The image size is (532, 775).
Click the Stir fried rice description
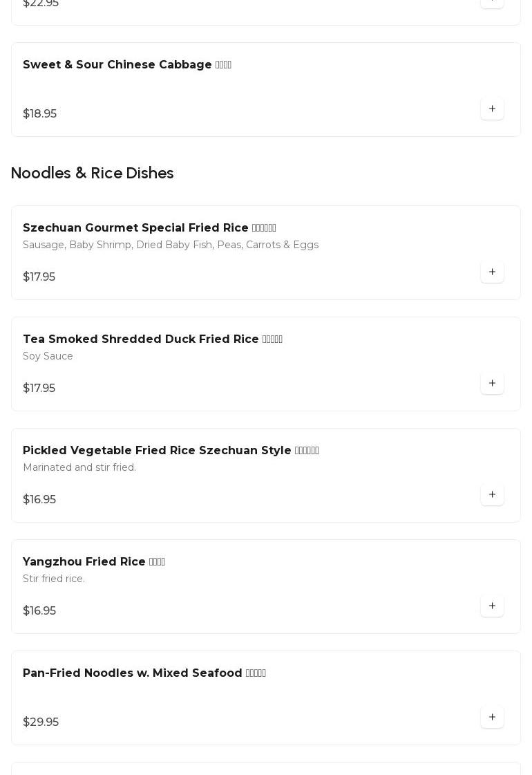tap(54, 578)
